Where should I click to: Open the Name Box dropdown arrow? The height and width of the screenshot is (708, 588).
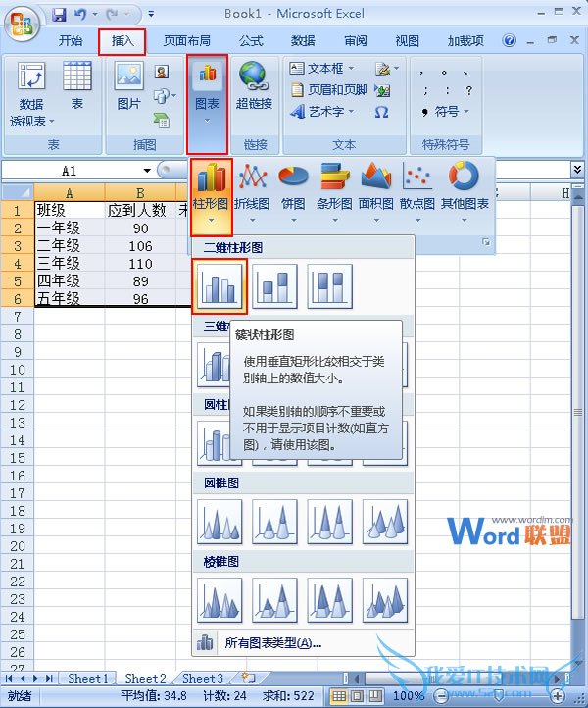point(147,171)
